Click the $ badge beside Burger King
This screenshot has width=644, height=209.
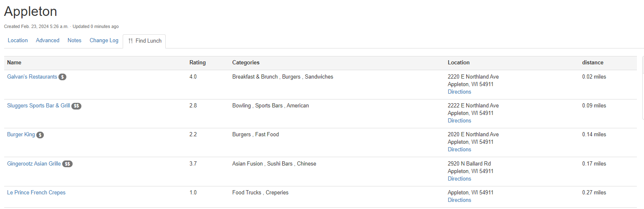click(40, 135)
